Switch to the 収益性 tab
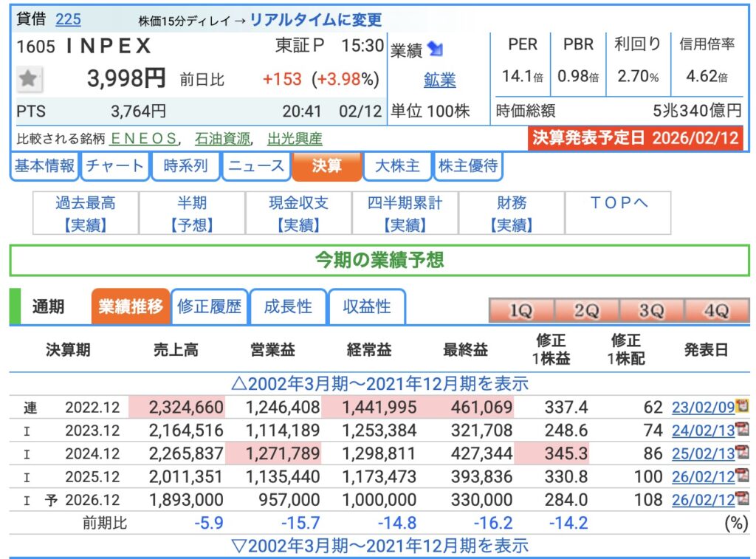Image resolution: width=756 pixels, height=559 pixels. click(x=366, y=306)
